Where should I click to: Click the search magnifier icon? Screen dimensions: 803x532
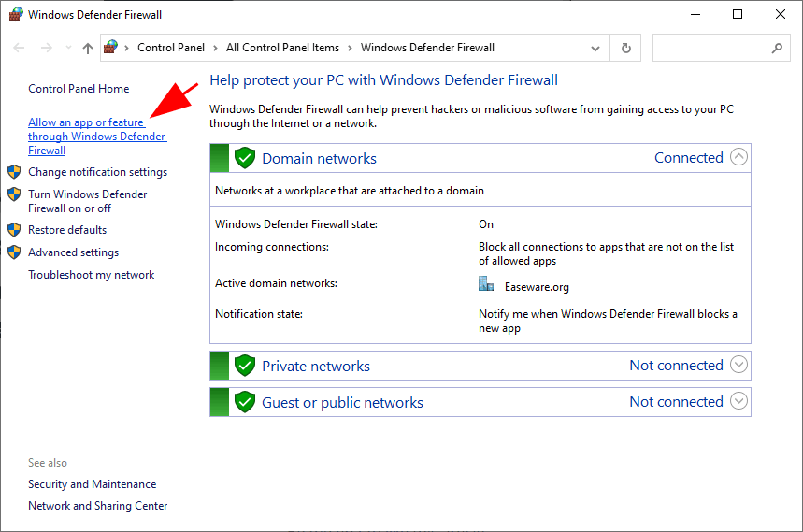pyautogui.click(x=777, y=48)
